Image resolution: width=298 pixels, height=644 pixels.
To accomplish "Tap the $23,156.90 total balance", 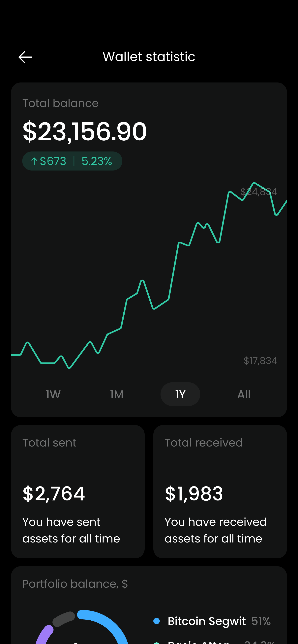I will coord(85,131).
